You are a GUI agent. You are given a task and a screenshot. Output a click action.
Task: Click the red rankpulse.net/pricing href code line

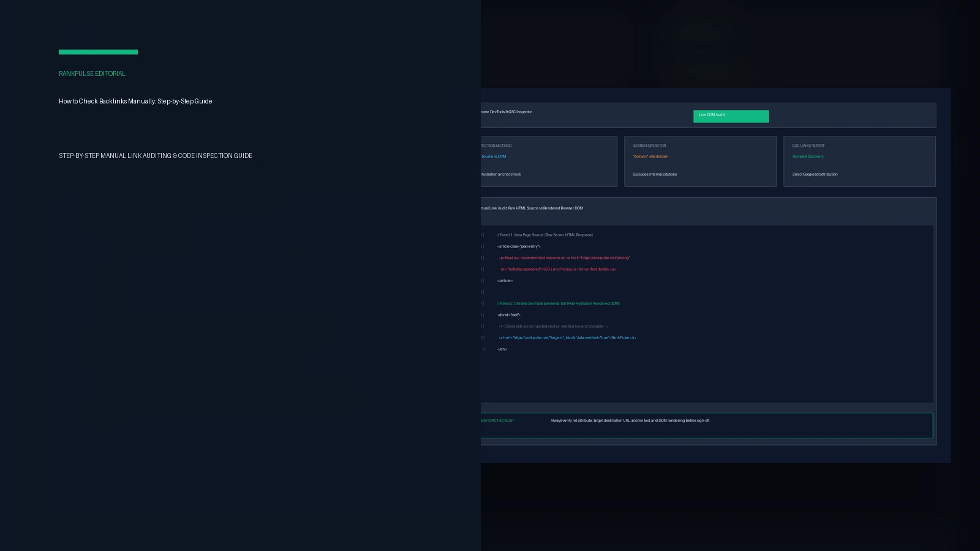pyautogui.click(x=564, y=258)
